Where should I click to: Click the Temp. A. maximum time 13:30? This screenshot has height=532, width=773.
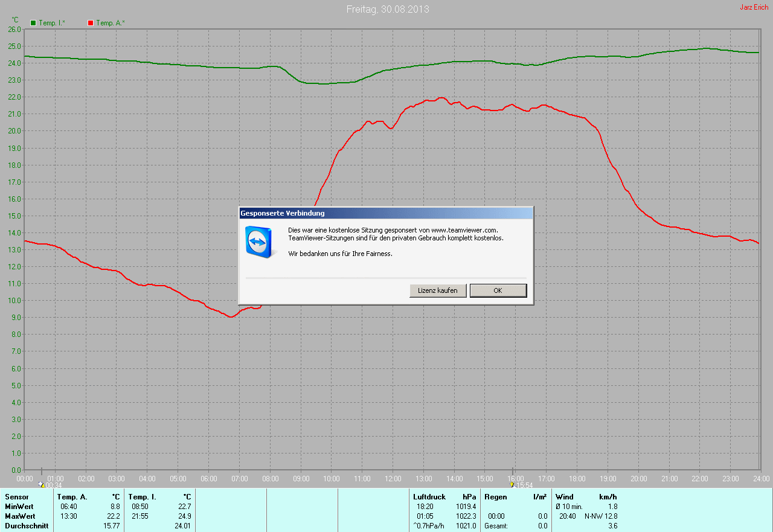68,516
